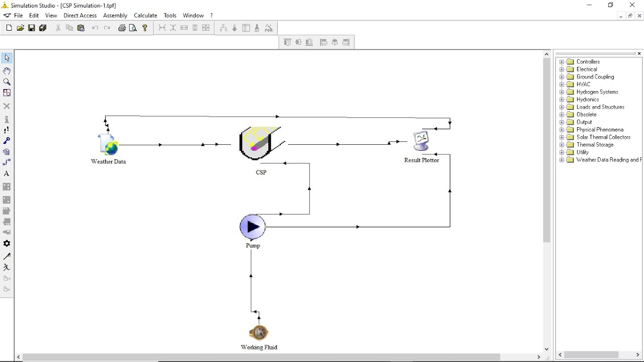Open control cards gear icon
This screenshot has height=362, width=644.
(x=7, y=243)
